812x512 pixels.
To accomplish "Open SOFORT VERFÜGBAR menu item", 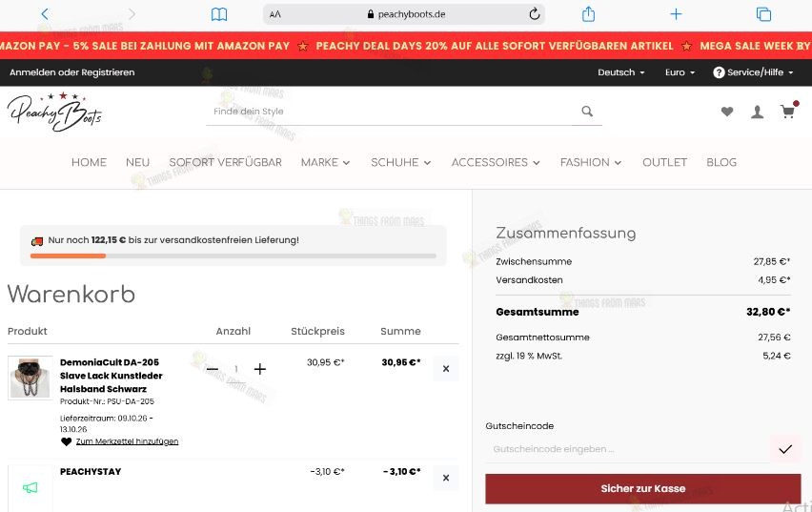I will point(225,162).
